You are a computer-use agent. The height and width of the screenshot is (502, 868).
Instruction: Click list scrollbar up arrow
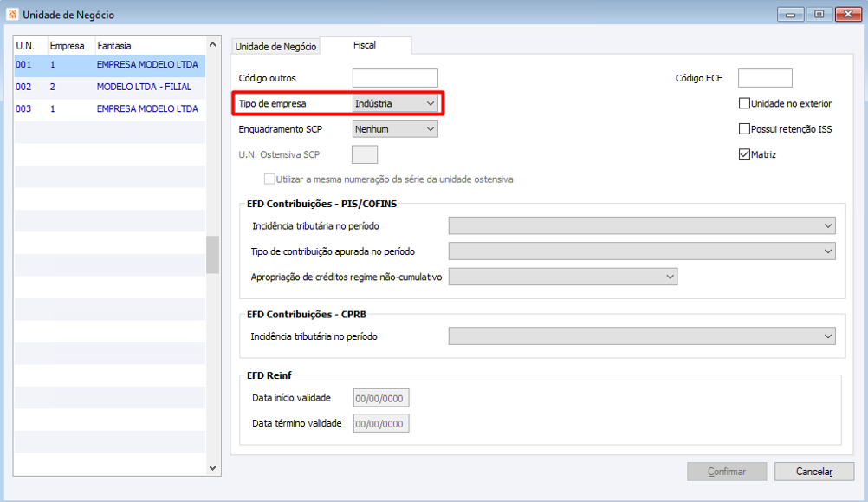click(x=212, y=43)
